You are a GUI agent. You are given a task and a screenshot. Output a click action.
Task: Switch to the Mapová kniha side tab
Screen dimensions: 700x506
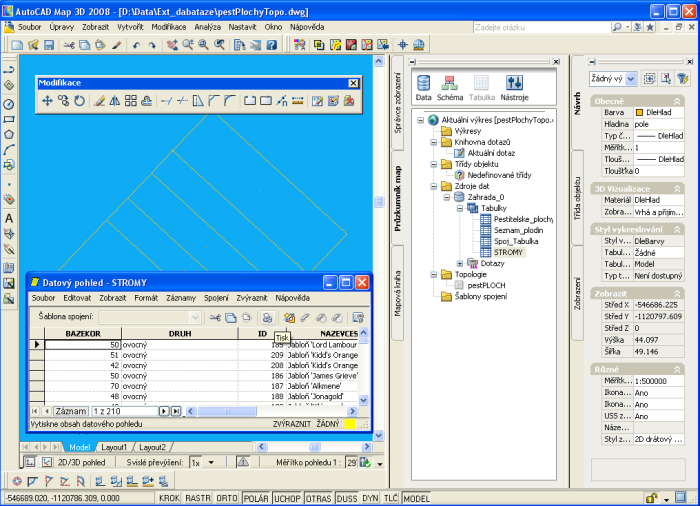tap(398, 293)
